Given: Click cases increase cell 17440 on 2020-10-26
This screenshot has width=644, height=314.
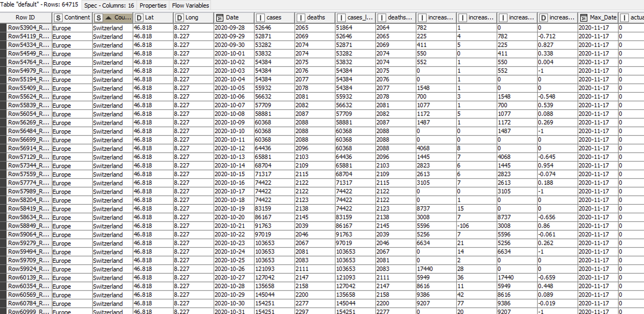Looking at the screenshot, I should click(436, 269).
